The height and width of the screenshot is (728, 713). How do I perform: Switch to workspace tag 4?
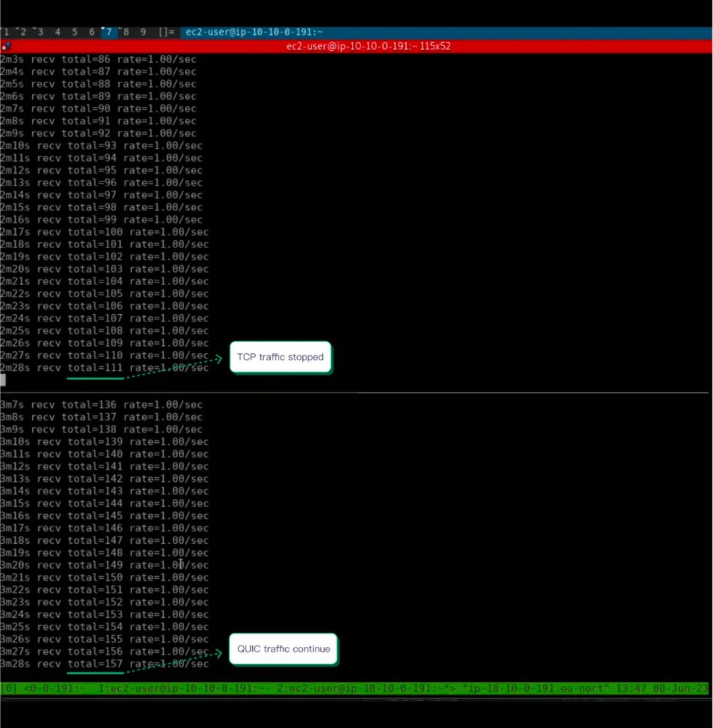(x=57, y=32)
